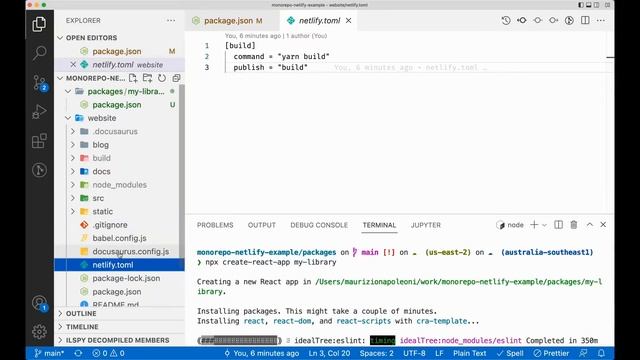Expand the node_modules folder
Viewport: 640px width, 360px height.
(73, 185)
